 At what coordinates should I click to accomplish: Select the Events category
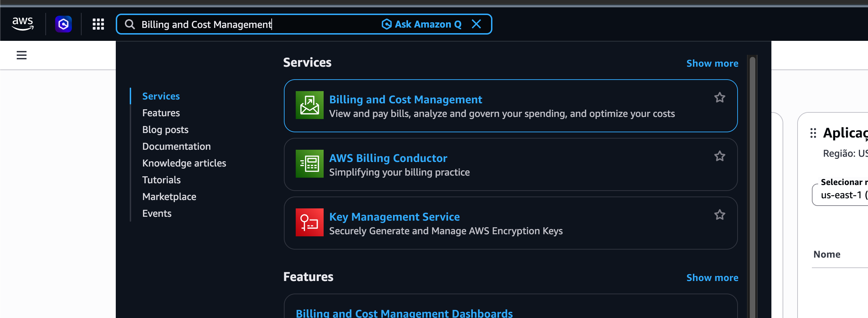pyautogui.click(x=157, y=213)
